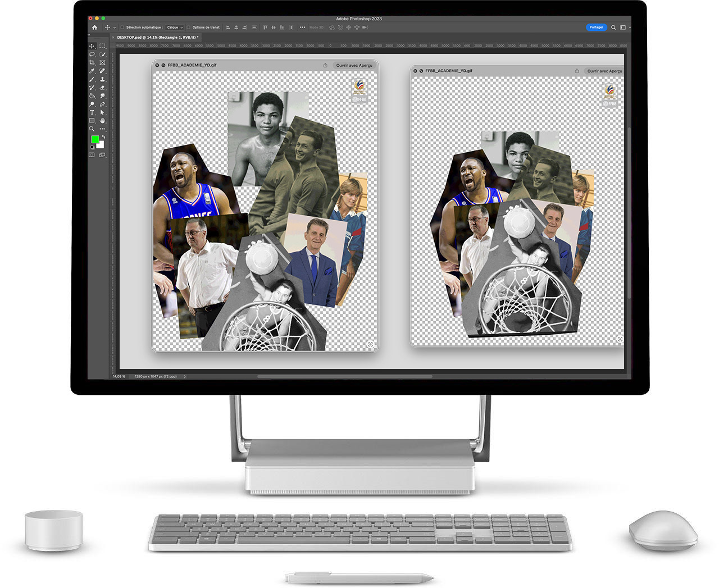Select the Rectangular Marquee tool
This screenshot has width=719, height=588.
[102, 46]
